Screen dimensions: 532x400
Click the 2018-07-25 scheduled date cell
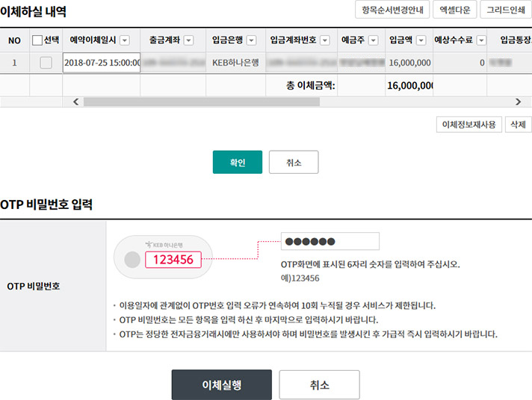(x=102, y=63)
